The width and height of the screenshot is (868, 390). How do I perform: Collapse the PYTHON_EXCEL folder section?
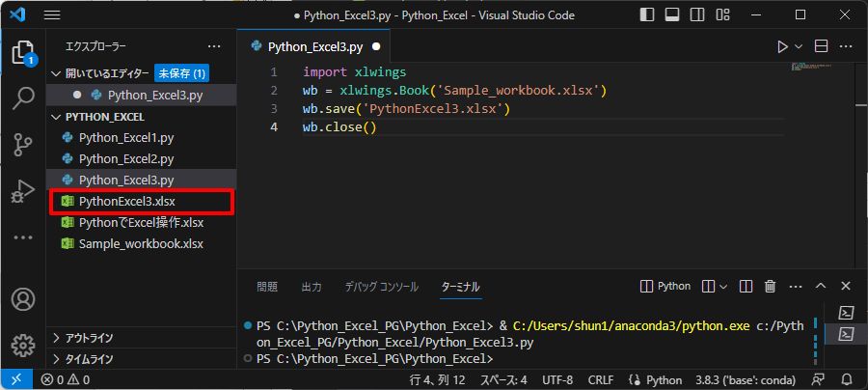coord(55,117)
